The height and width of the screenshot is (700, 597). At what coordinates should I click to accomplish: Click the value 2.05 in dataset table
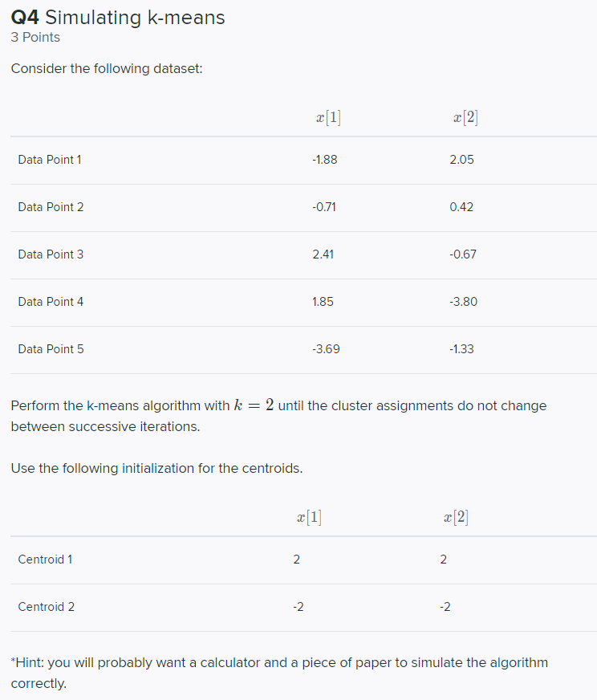462,160
